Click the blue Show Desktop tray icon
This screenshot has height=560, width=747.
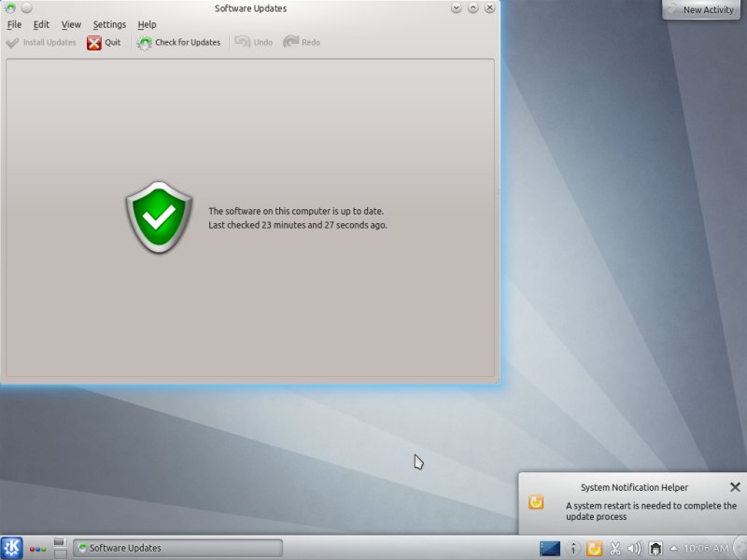(x=549, y=549)
